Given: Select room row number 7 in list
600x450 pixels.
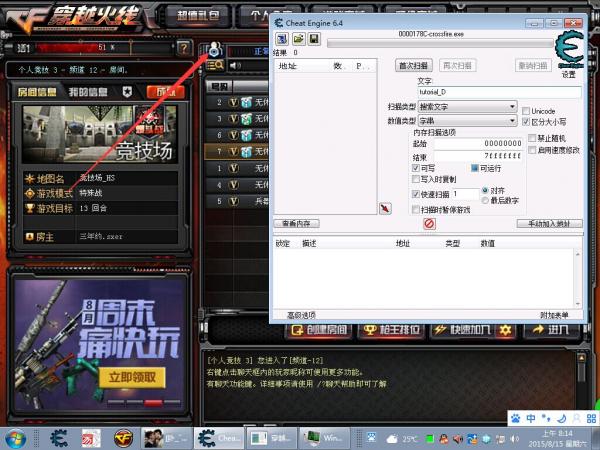Looking at the screenshot, I should point(236,152).
